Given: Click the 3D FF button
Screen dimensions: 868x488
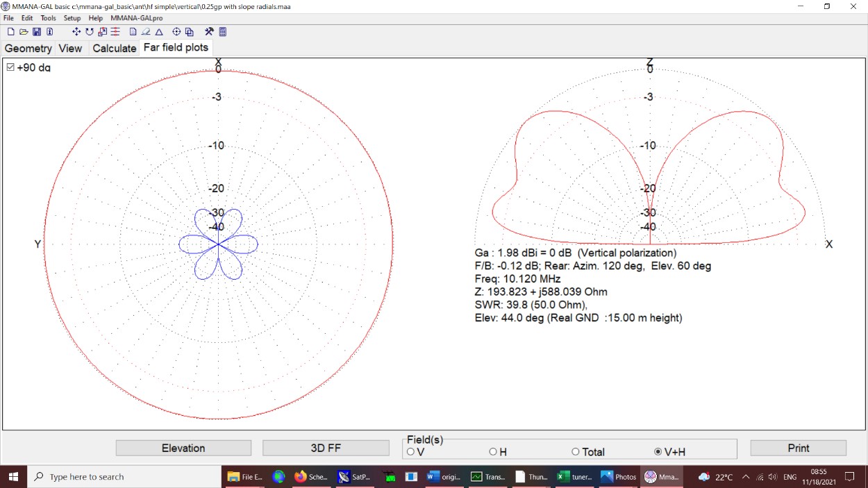Looking at the screenshot, I should 326,448.
